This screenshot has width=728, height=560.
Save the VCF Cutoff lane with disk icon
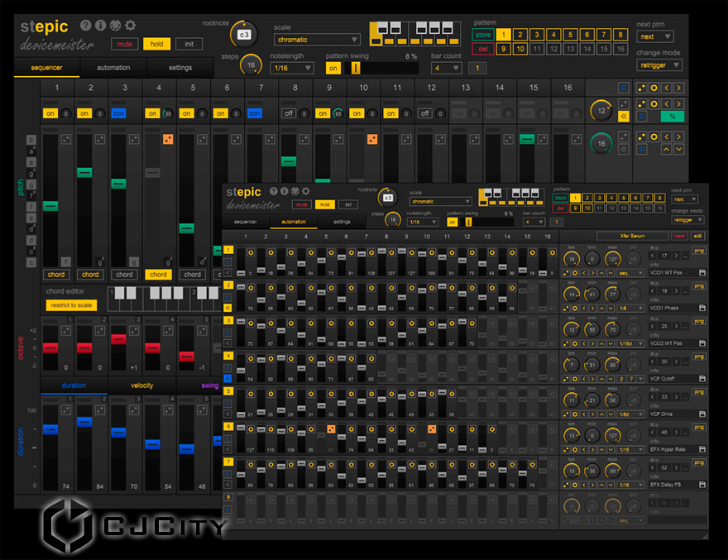click(702, 379)
